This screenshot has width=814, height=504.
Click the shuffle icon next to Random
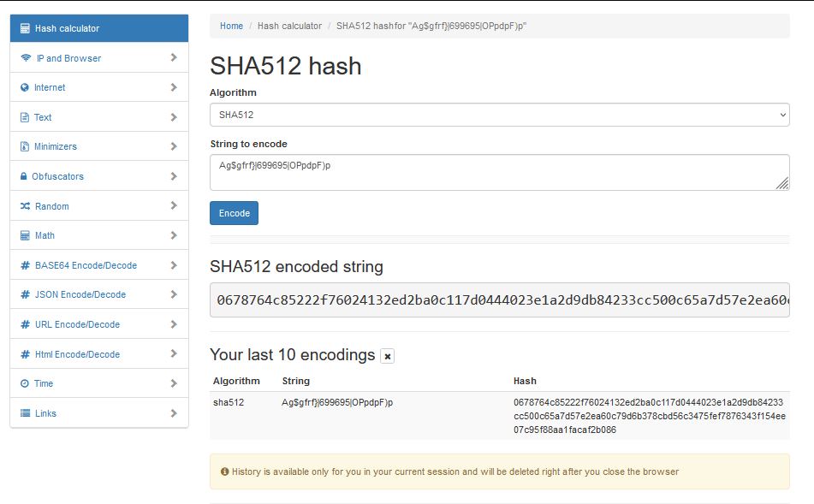pos(25,206)
